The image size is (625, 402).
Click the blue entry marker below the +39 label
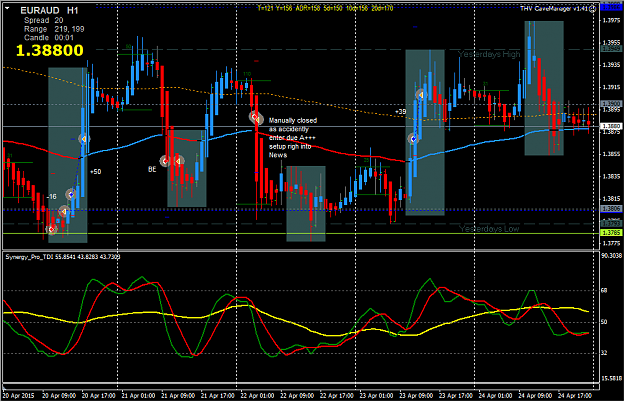tap(413, 139)
